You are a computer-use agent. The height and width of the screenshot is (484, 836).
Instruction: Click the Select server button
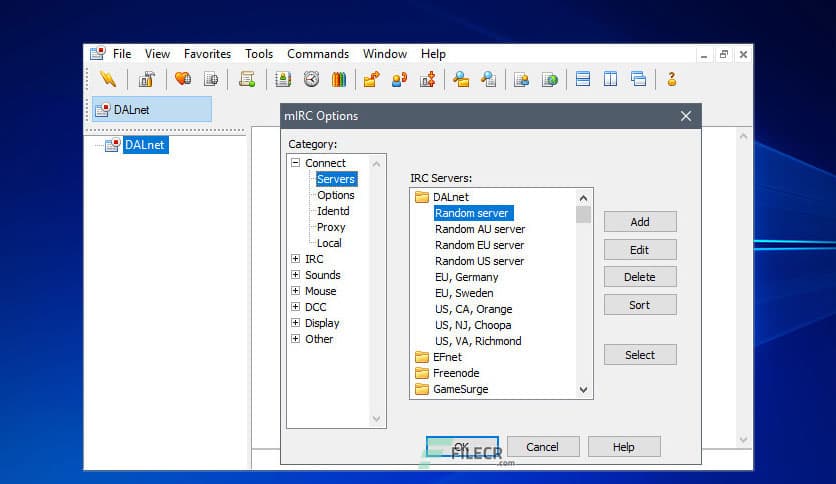coord(640,355)
